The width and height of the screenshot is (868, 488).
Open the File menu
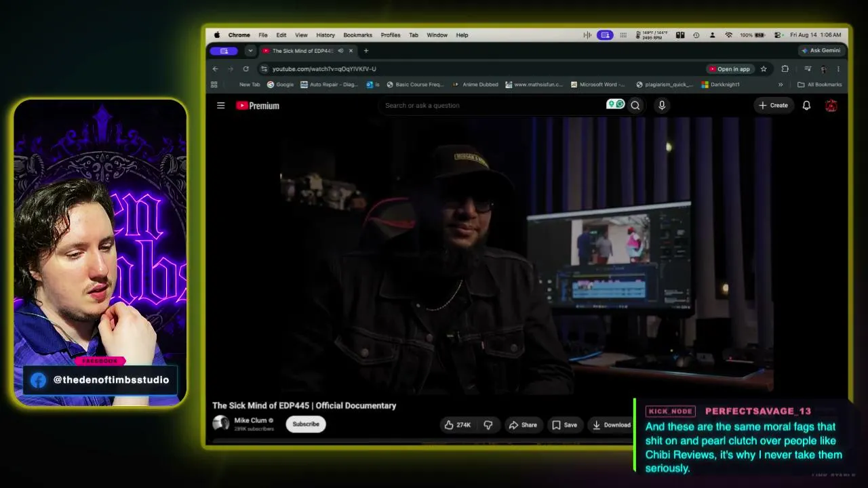coord(262,35)
